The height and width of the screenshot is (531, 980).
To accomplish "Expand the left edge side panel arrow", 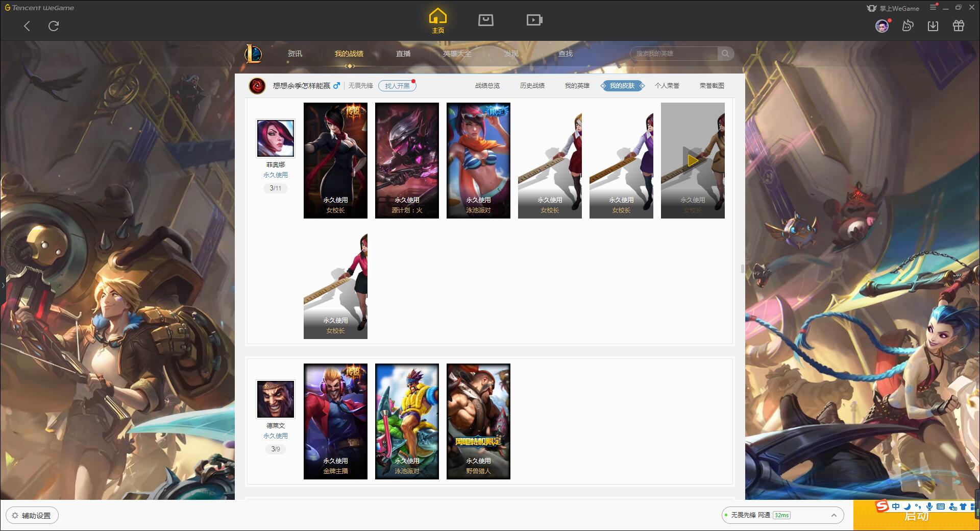I will (x=3, y=285).
